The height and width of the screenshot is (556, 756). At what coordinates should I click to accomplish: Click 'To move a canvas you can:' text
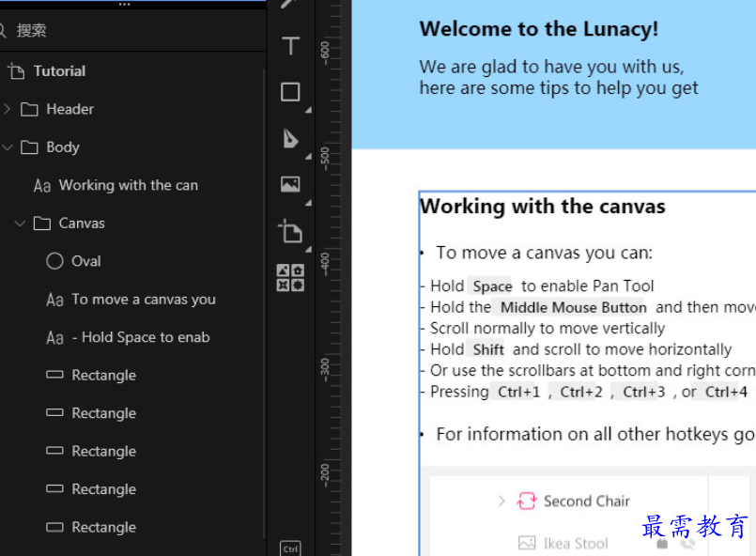pos(544,253)
